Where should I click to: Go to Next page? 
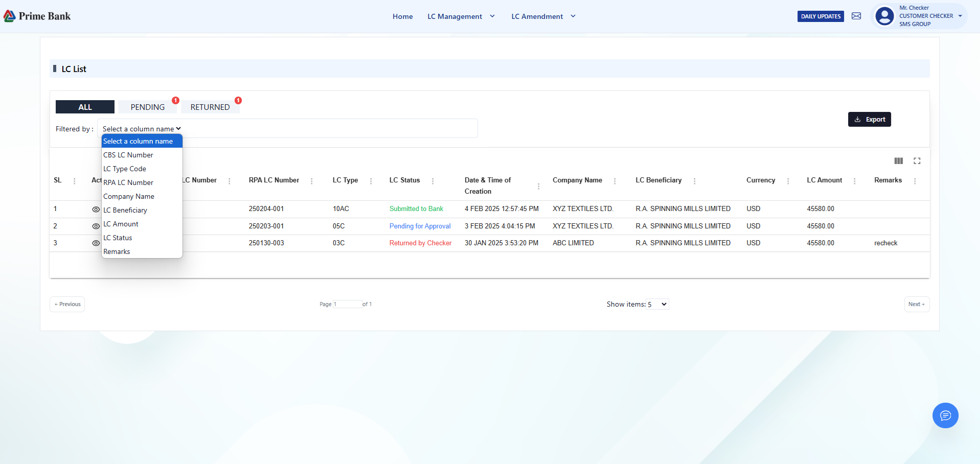click(x=917, y=304)
